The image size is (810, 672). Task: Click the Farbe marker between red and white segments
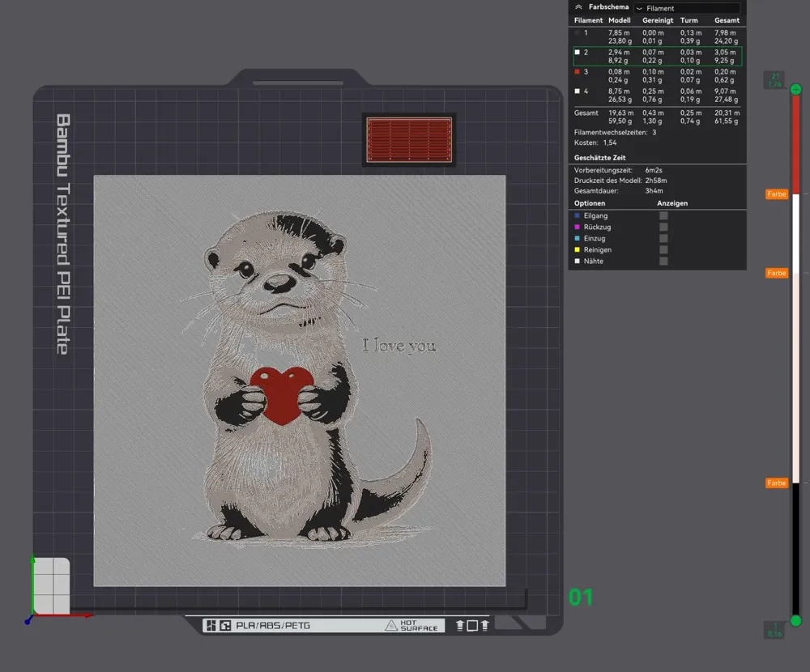point(777,194)
